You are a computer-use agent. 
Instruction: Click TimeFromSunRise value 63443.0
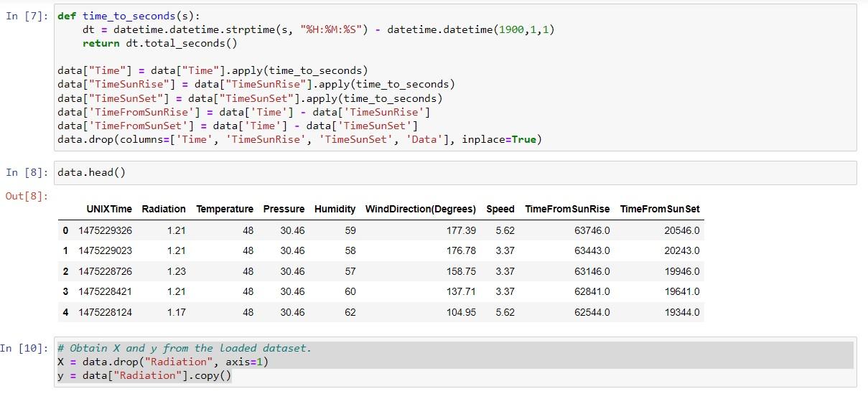click(592, 251)
